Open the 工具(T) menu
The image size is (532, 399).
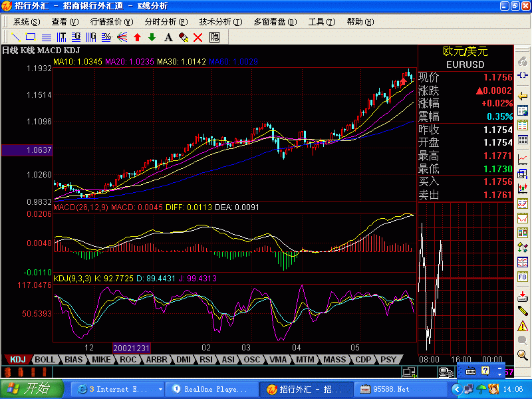click(322, 22)
